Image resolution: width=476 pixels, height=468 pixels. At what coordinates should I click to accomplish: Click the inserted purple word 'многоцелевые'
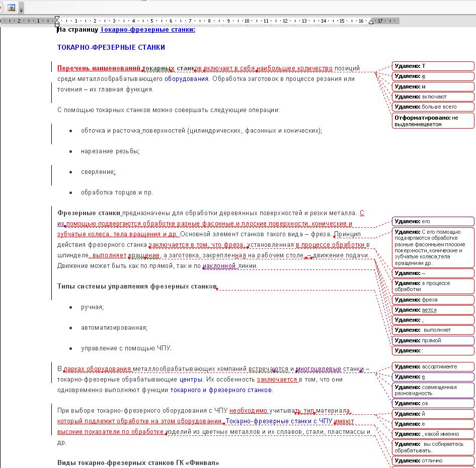319,369
